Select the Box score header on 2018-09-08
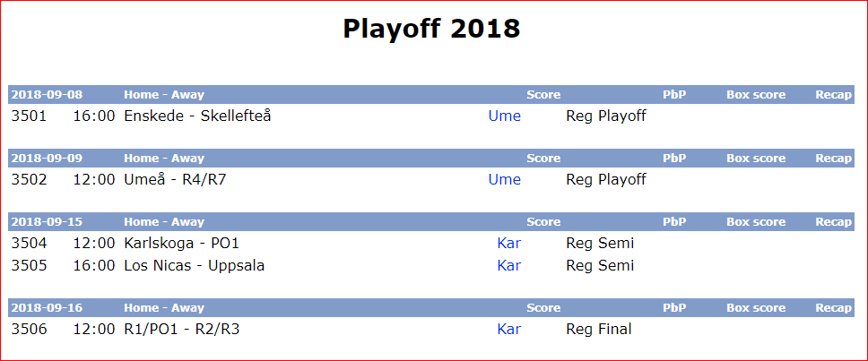 756,95
